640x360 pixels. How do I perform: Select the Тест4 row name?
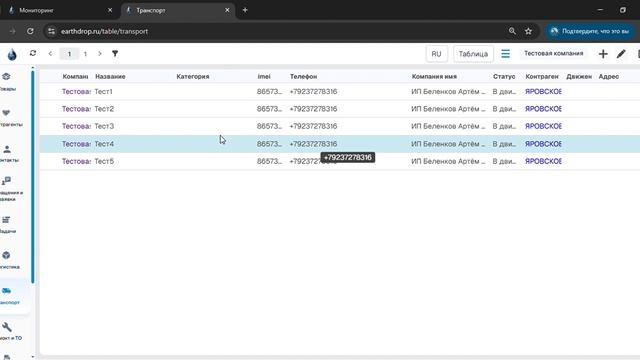pos(104,144)
